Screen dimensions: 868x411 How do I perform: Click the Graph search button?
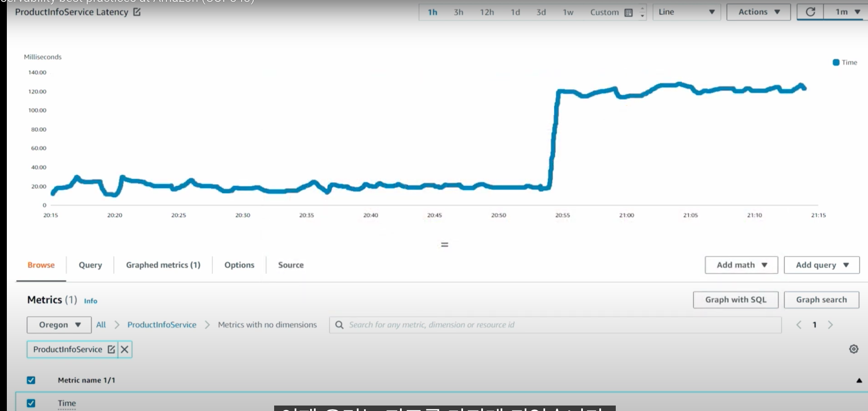(x=821, y=300)
